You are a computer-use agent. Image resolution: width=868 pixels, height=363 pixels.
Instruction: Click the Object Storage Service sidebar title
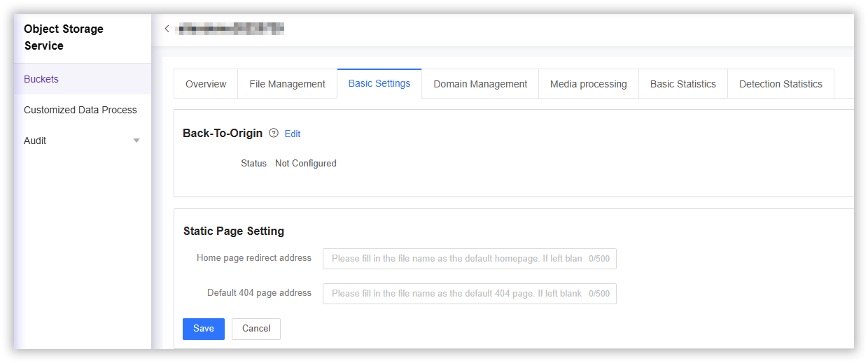[x=63, y=37]
